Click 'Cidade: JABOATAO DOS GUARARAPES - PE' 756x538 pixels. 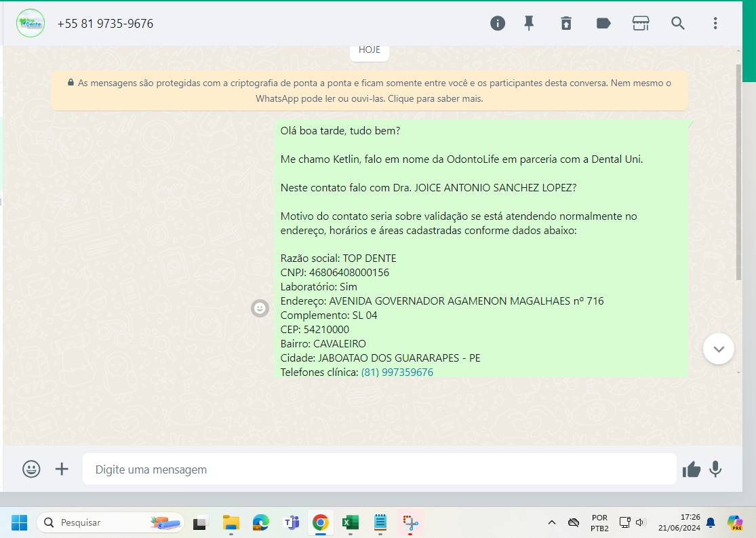(380, 358)
